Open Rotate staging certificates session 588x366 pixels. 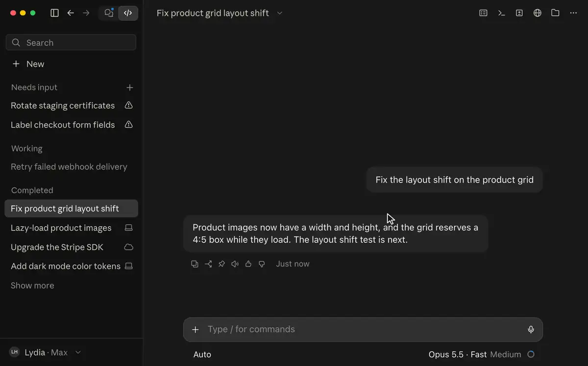coord(63,105)
